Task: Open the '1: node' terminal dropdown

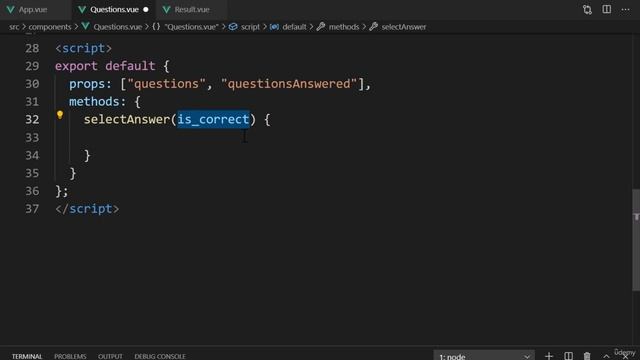Action: click(x=484, y=356)
